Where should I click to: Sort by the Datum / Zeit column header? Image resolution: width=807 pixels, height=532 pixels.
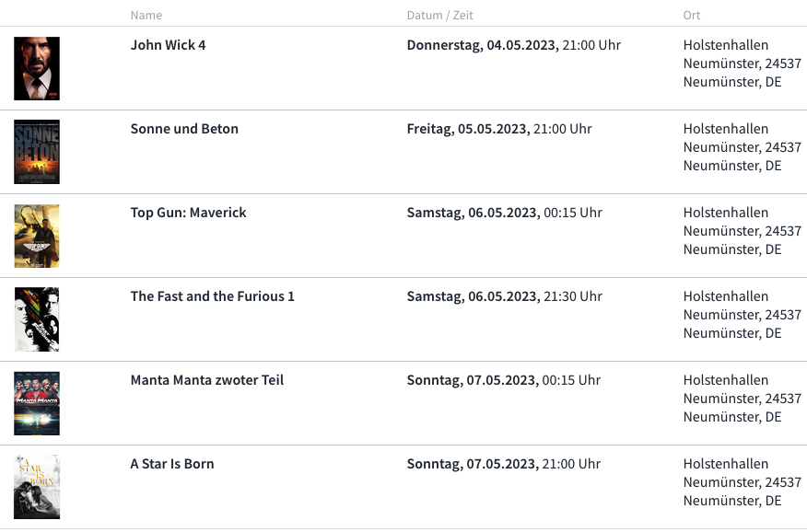coord(439,16)
